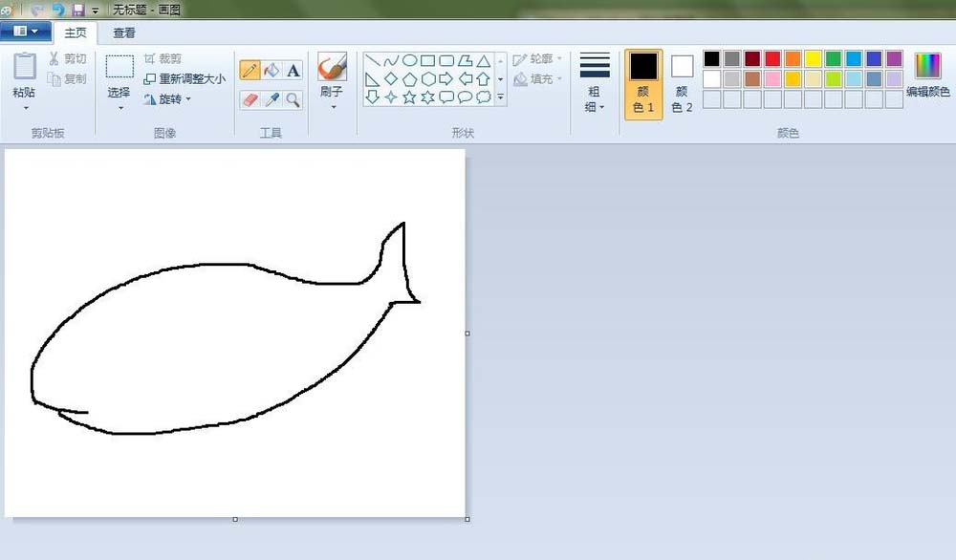Screen dimensions: 956x560
Task: Open Edit colors (编辑颜色) dialog
Action: point(928,75)
